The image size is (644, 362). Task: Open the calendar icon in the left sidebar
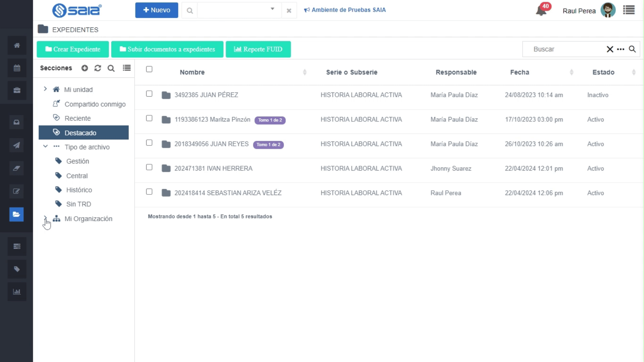[17, 68]
